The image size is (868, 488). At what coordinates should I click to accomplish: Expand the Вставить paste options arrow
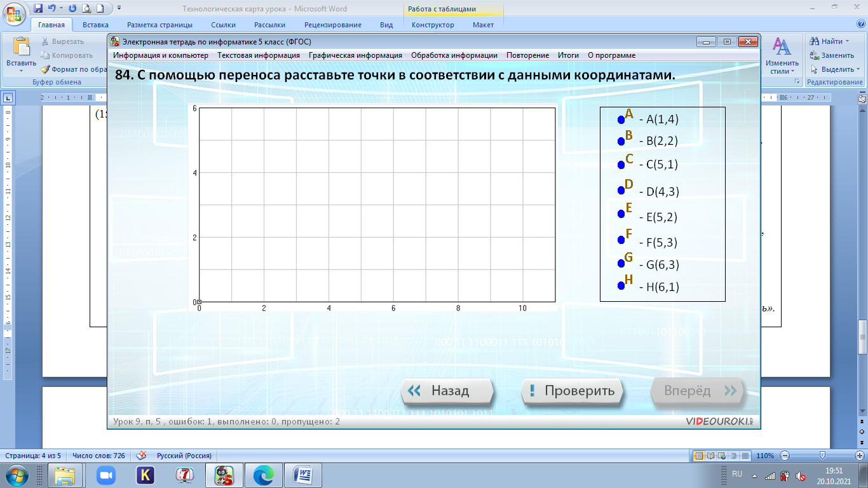[22, 71]
